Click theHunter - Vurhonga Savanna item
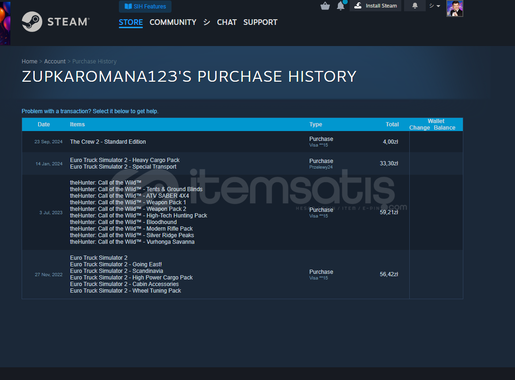 click(x=132, y=242)
